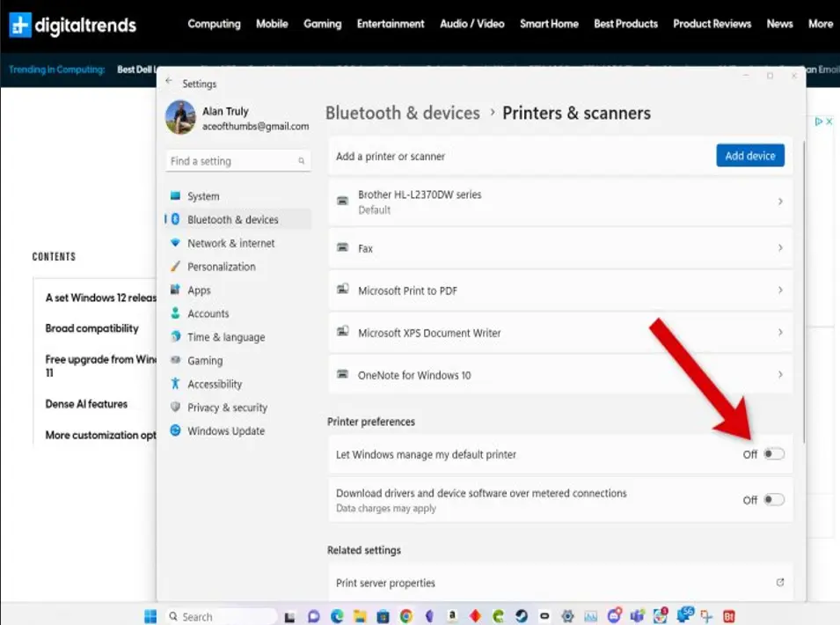The height and width of the screenshot is (625, 840).
Task: Click the OneNote for Windows 10 printer icon
Action: click(343, 373)
